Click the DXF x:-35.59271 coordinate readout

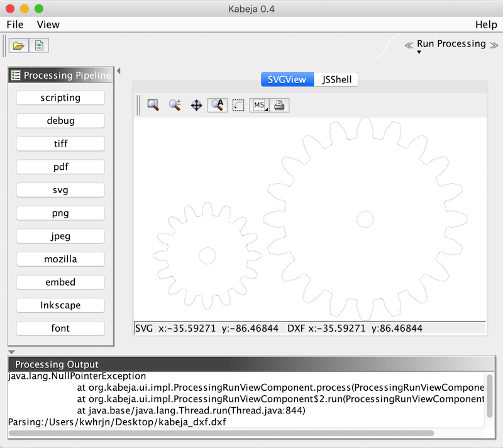(355, 328)
